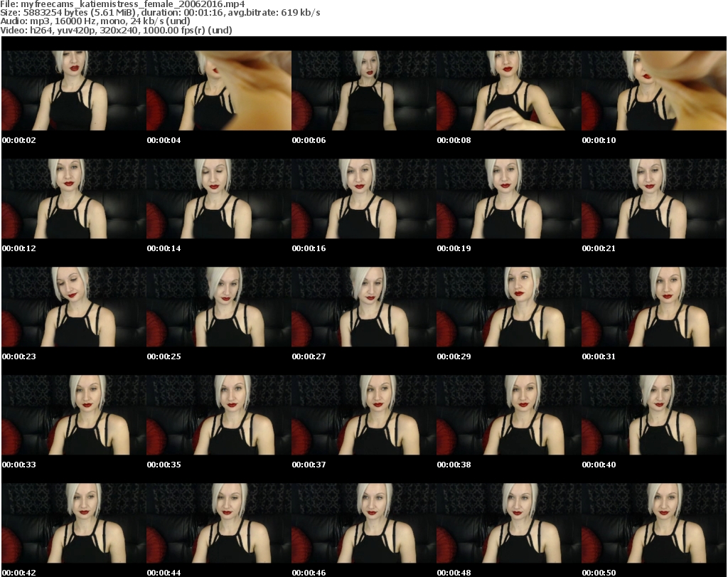The width and height of the screenshot is (728, 577).
Task: Click the thumbnail frame at 00:00:06
Action: point(364,90)
